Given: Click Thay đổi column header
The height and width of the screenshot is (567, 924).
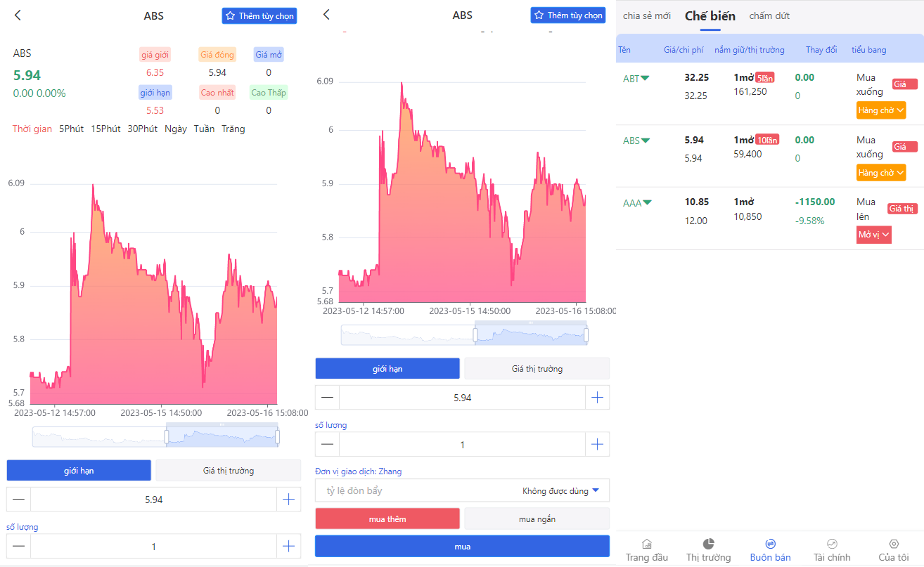Looking at the screenshot, I should [821, 50].
